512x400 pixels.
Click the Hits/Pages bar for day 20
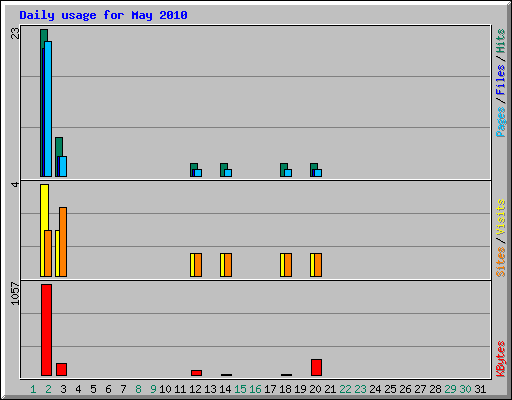[x=316, y=170]
